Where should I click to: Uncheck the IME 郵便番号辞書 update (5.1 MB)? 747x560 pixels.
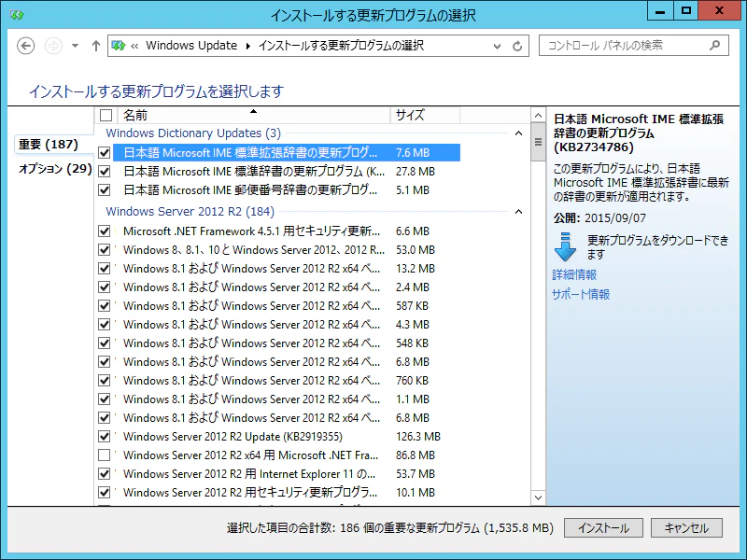click(x=105, y=190)
